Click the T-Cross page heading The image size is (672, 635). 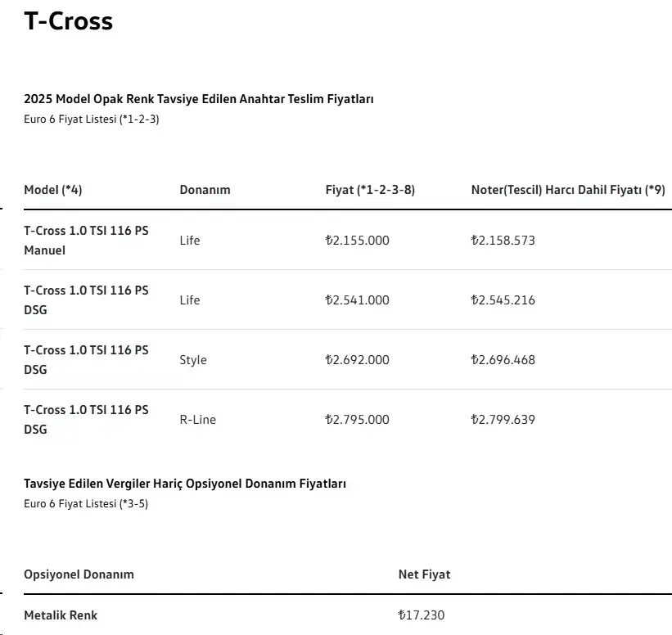69,20
